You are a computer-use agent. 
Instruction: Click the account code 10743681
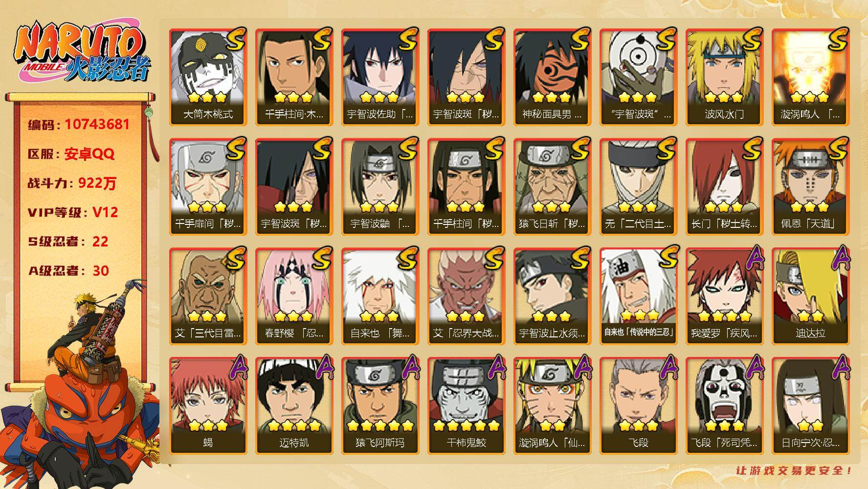tap(97, 124)
